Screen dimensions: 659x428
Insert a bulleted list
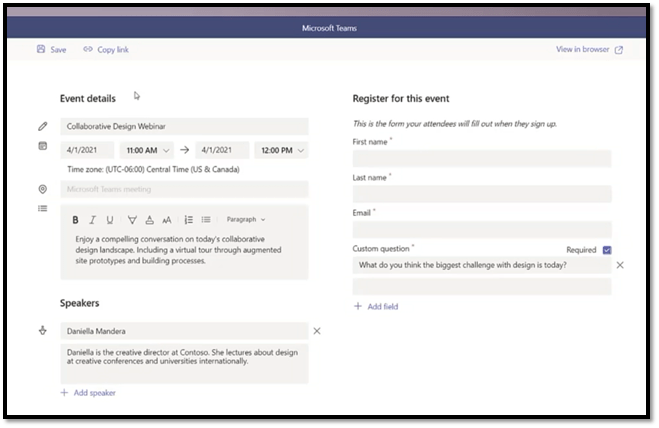pyautogui.click(x=205, y=220)
